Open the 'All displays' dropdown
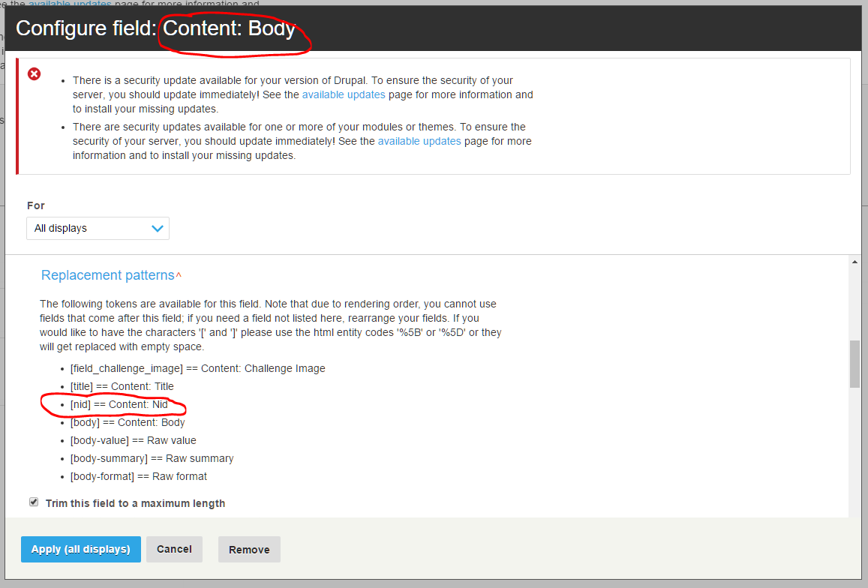The image size is (868, 588). 98,228
